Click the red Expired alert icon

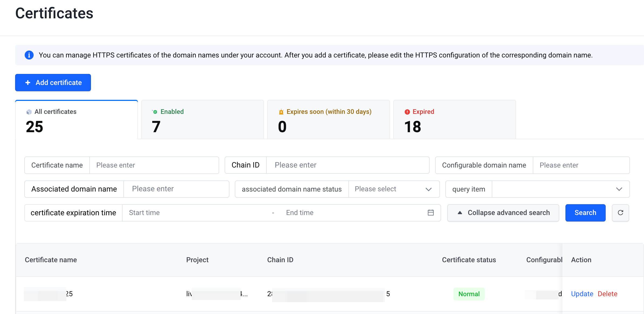point(407,112)
